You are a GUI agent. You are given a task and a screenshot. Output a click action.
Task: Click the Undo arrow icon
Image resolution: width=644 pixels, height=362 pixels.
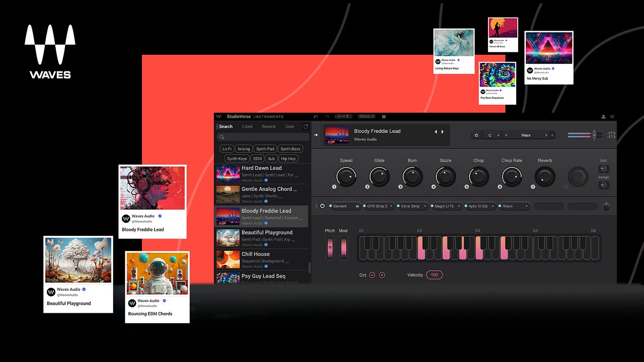pos(315,116)
